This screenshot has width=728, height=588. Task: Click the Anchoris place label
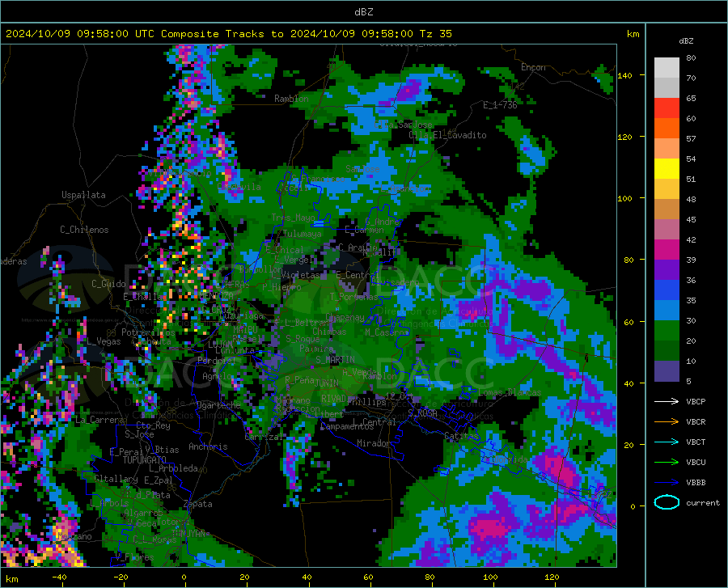[208, 446]
